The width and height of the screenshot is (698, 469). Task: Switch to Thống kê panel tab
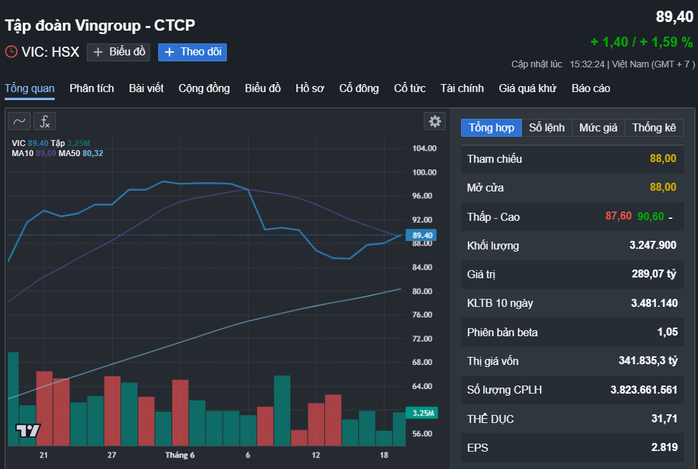point(654,128)
